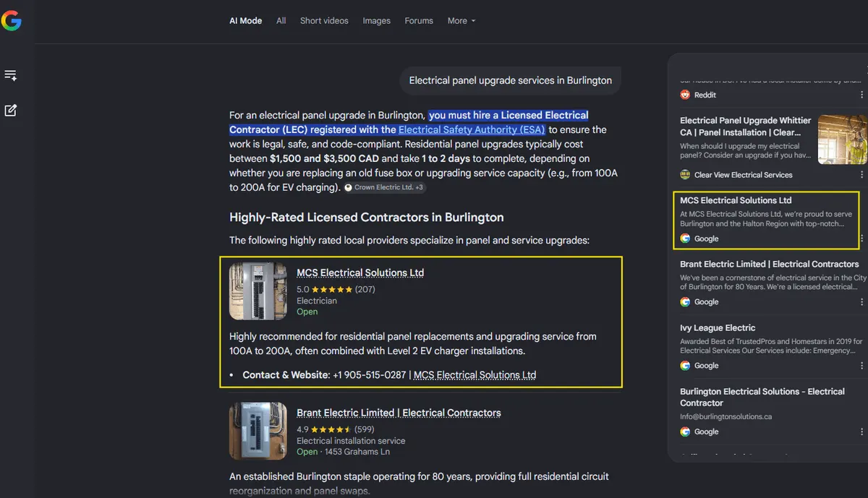The height and width of the screenshot is (498, 868).
Task: Click the Reddit source icon in sidebar
Action: tap(685, 95)
